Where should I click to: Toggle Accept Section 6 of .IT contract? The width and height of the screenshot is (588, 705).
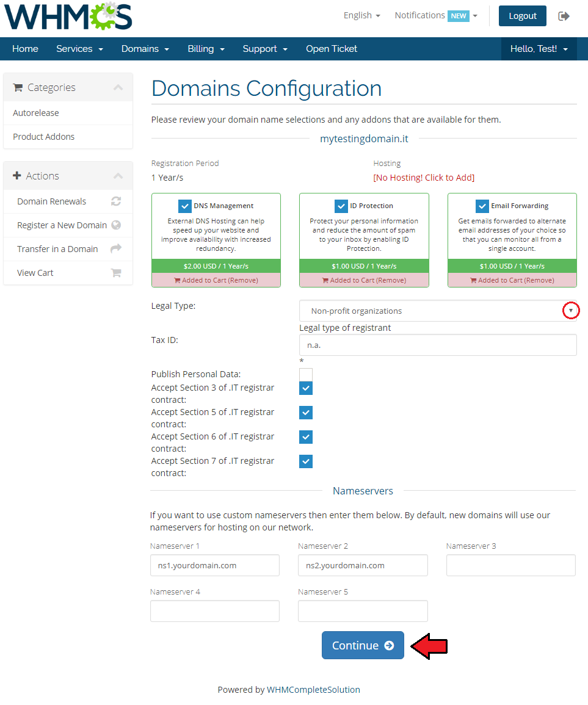point(306,436)
